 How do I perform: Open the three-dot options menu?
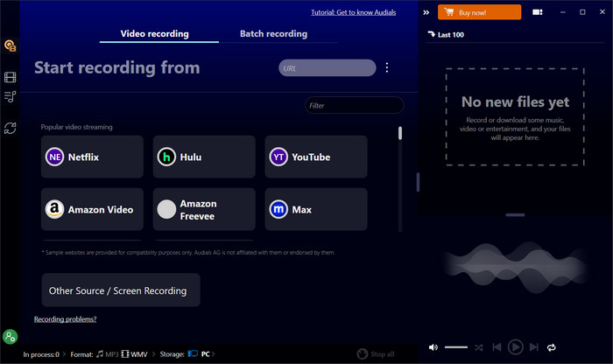click(387, 67)
